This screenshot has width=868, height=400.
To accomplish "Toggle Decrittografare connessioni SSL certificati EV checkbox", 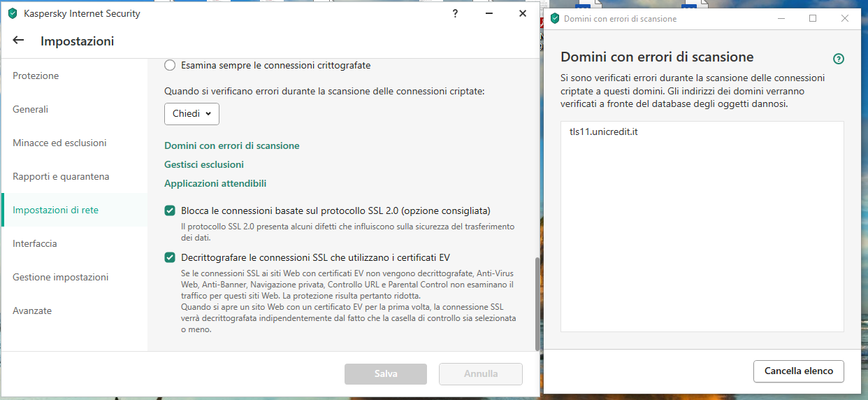I will (x=170, y=257).
